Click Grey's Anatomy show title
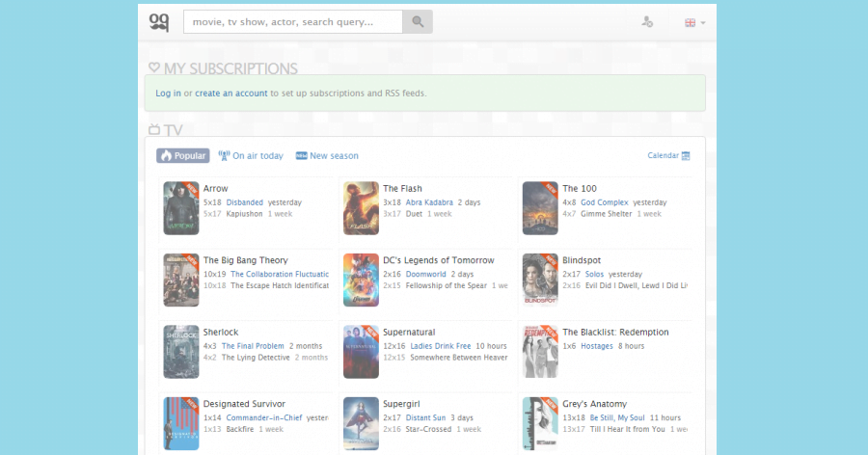This screenshot has width=868, height=455. (x=594, y=404)
